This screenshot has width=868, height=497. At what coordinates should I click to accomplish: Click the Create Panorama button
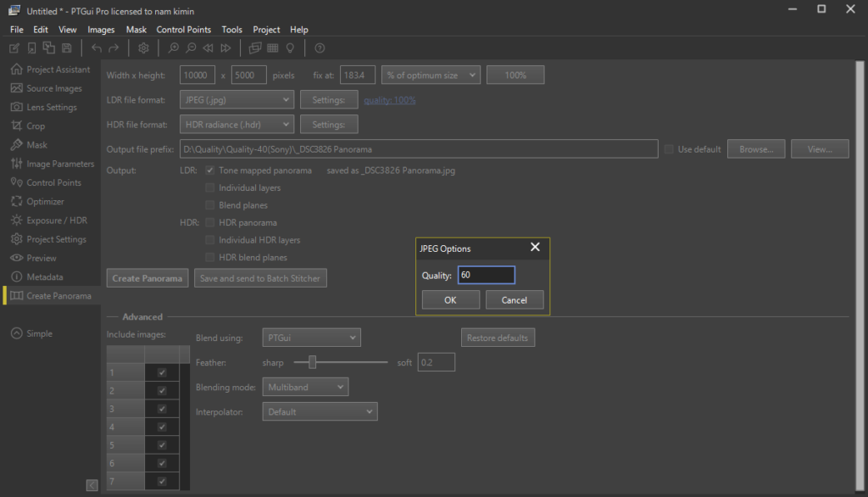(x=147, y=278)
